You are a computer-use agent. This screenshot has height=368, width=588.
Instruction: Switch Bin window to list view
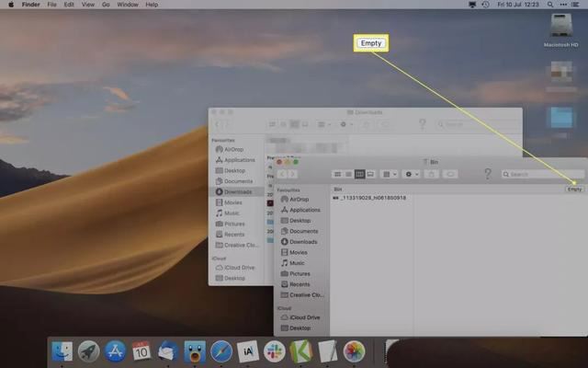348,174
